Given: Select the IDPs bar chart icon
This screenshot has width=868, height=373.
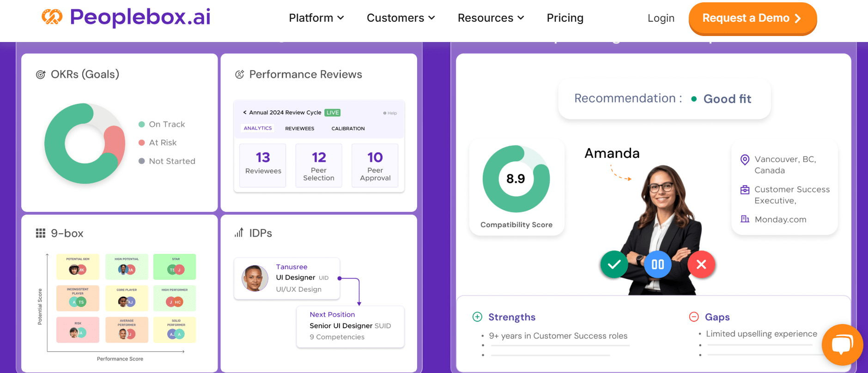Looking at the screenshot, I should click(x=238, y=233).
